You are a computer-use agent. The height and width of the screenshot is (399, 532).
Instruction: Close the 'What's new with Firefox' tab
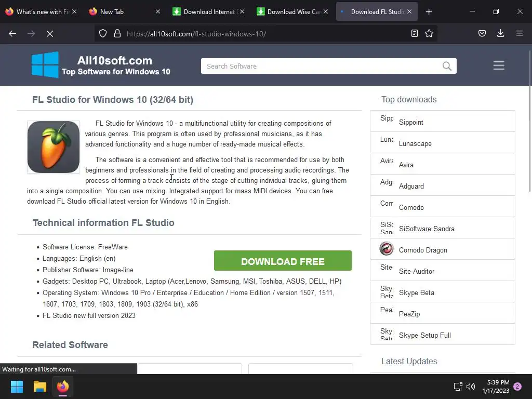[x=74, y=11]
